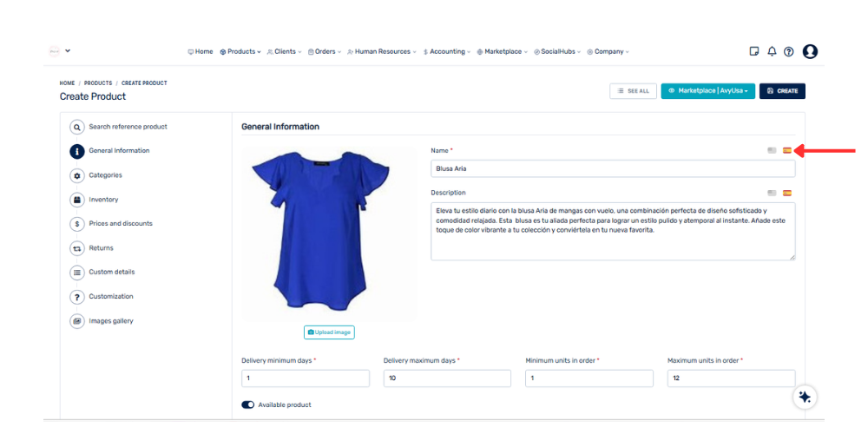Click the Maximum units in order field

(731, 378)
